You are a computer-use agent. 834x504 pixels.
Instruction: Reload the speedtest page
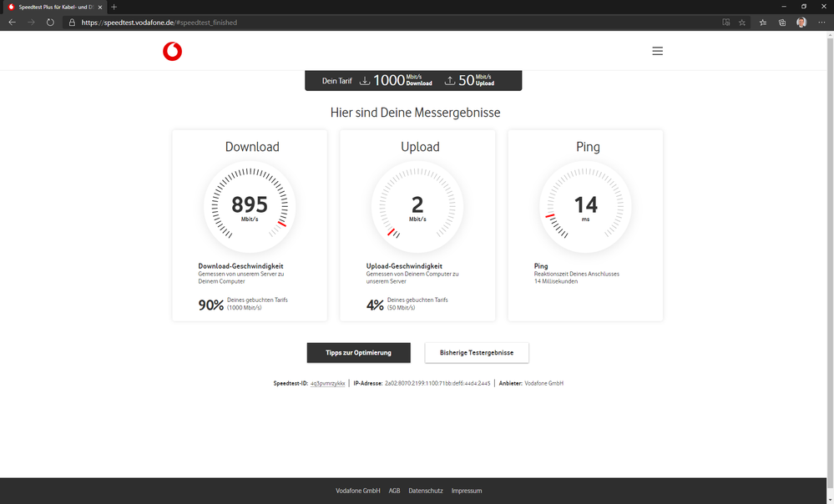pos(49,23)
